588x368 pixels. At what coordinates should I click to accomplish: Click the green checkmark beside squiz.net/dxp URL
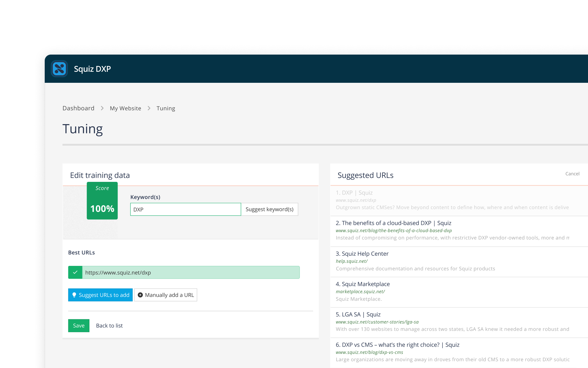point(75,272)
